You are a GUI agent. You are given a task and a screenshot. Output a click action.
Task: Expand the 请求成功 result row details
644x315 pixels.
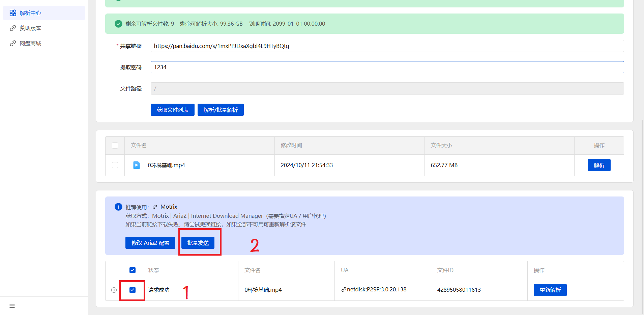(114, 290)
